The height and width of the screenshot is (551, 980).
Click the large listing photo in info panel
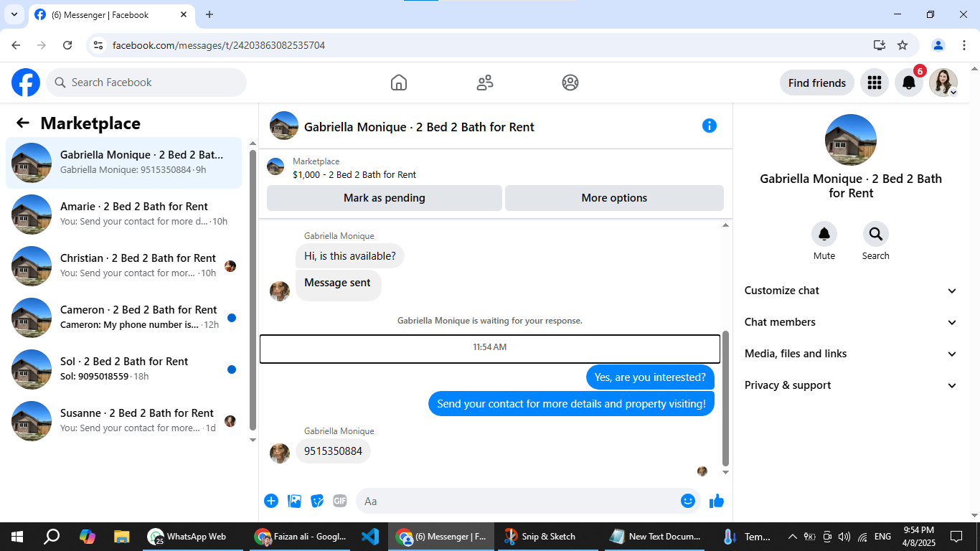tap(851, 140)
